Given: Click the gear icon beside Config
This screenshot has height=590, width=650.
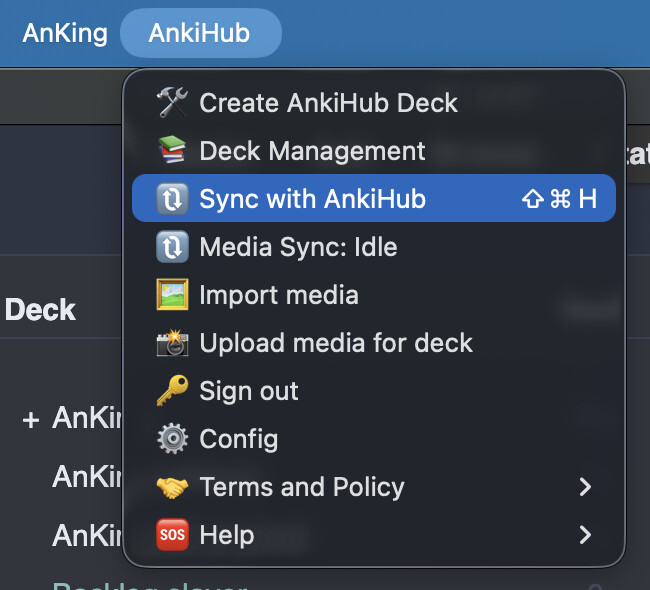Looking at the screenshot, I should tap(172, 439).
